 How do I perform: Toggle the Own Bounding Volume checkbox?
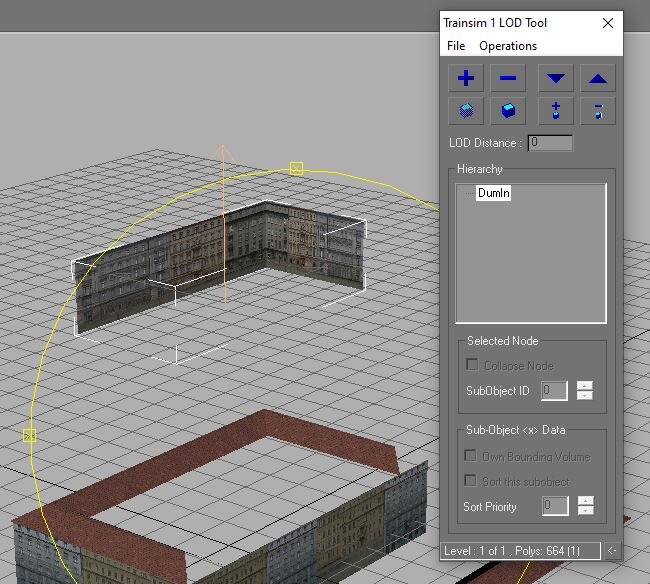tap(470, 455)
